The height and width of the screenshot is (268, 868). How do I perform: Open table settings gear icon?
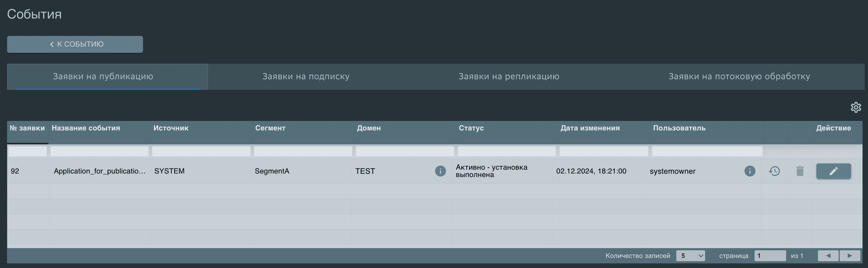[855, 107]
